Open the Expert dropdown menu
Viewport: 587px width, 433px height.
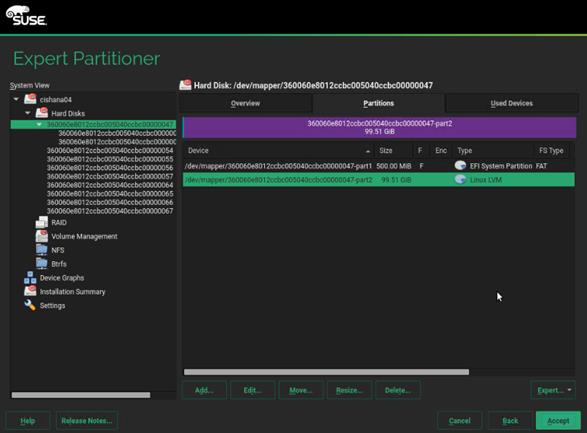pyautogui.click(x=553, y=390)
